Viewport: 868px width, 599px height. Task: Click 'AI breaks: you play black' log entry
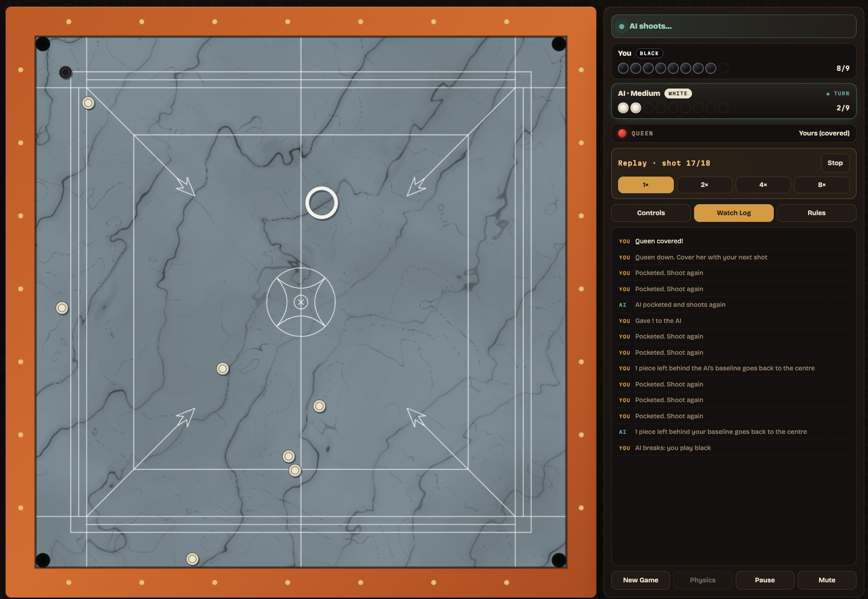tap(734, 448)
